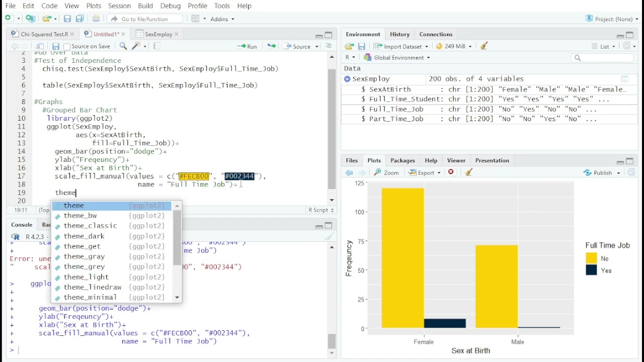Screen dimensions: 644x362
Task: Open the Addins dropdown
Action: pyautogui.click(x=222, y=19)
